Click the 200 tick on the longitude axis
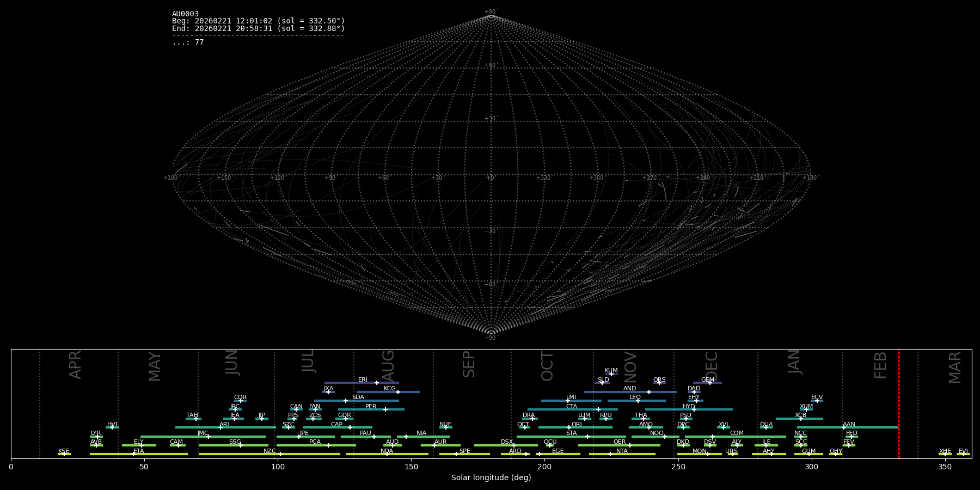Viewport: 980px width, 490px height. (x=544, y=467)
